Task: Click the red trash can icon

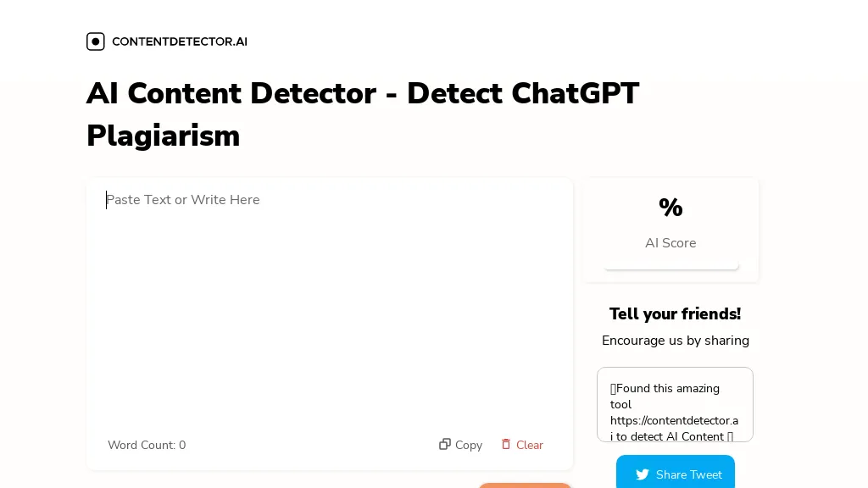Action: 506,444
